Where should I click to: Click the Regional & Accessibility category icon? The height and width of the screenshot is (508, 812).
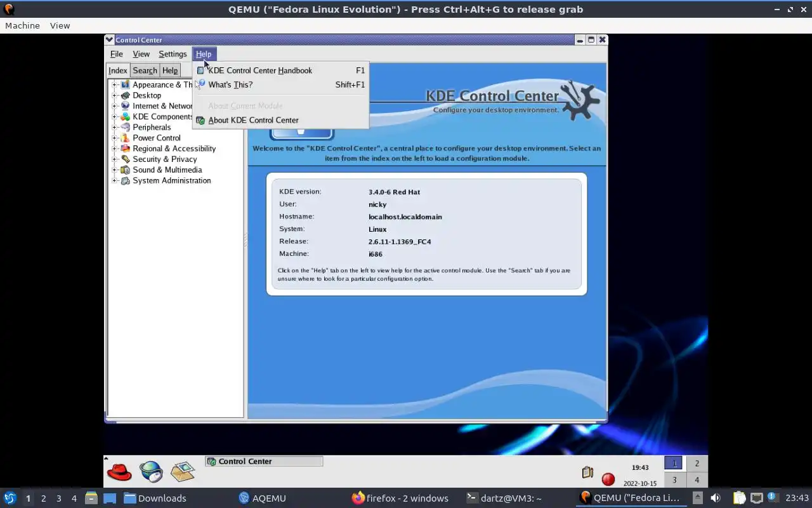coord(126,149)
